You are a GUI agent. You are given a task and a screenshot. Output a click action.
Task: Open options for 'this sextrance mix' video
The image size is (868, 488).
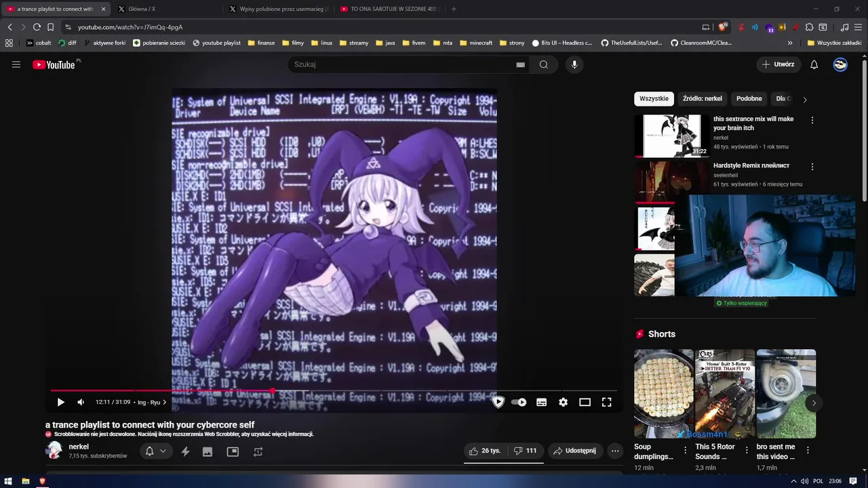[x=812, y=120]
